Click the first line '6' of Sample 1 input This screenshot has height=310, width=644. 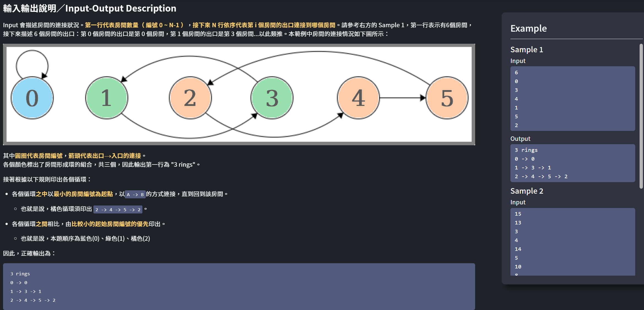(x=516, y=73)
